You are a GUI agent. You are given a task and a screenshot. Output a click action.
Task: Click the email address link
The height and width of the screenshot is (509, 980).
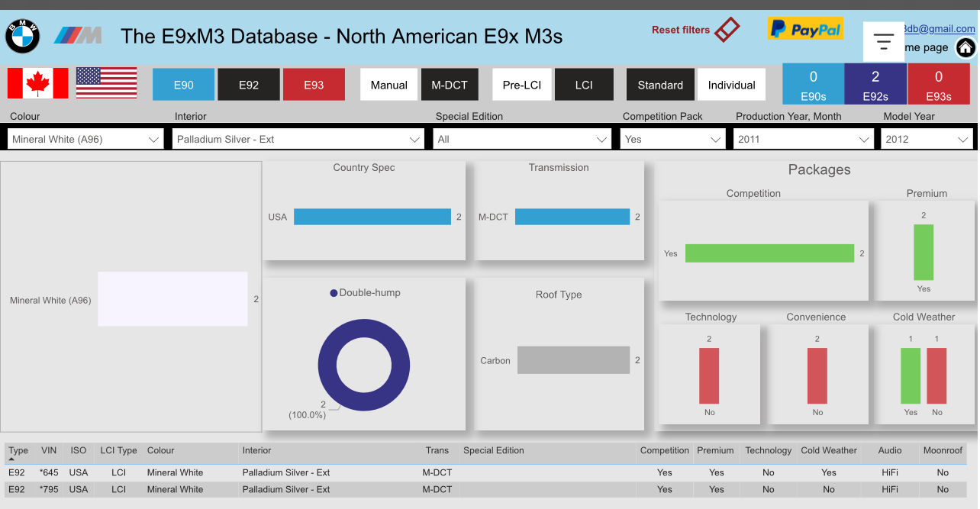[x=939, y=28]
